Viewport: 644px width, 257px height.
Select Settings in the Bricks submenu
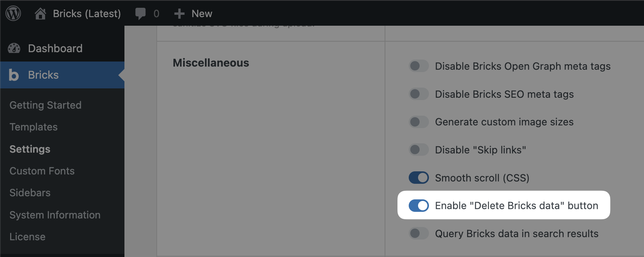pyautogui.click(x=30, y=149)
